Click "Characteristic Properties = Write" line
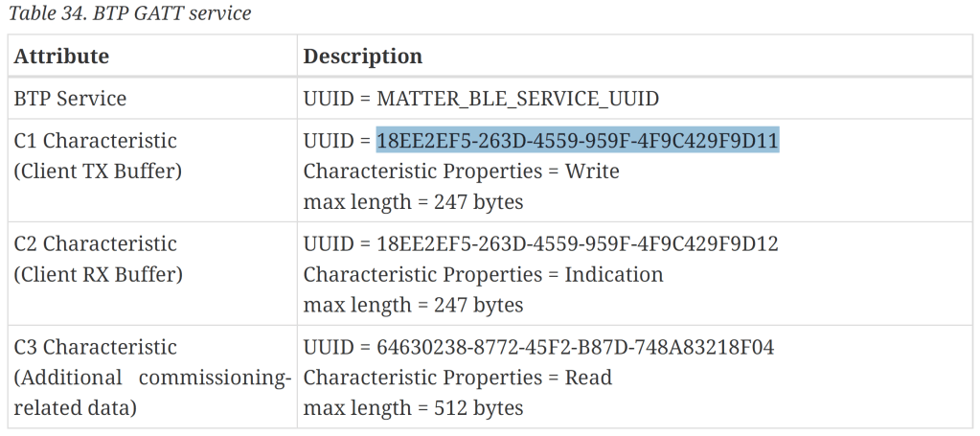Viewport: 980px width, 436px height. click(461, 172)
